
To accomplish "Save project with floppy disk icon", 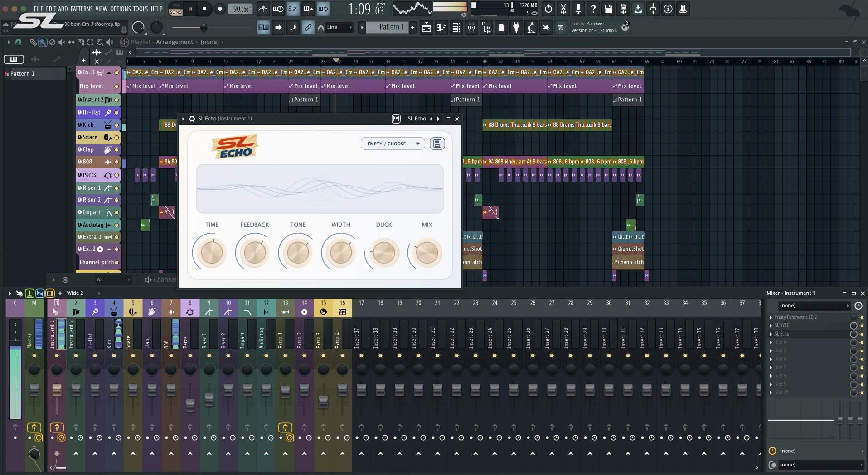I will point(608,9).
